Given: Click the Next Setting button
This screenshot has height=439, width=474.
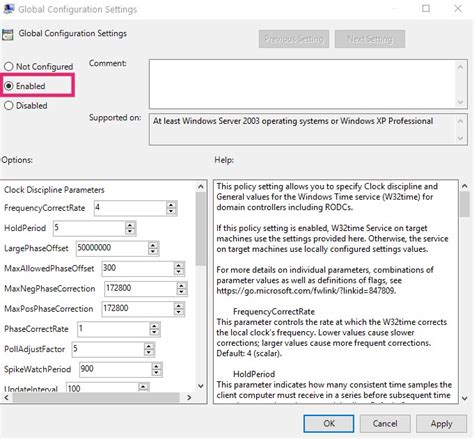Looking at the screenshot, I should pyautogui.click(x=370, y=39).
